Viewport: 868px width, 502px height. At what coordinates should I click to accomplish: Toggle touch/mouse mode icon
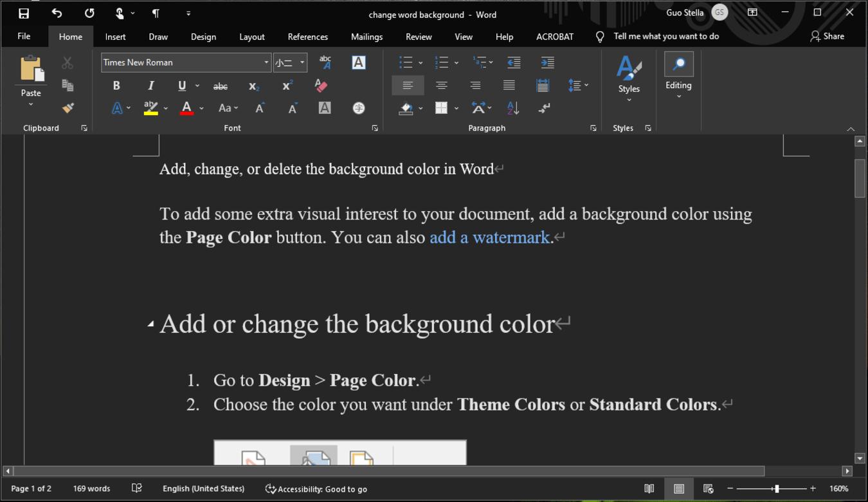click(x=120, y=13)
